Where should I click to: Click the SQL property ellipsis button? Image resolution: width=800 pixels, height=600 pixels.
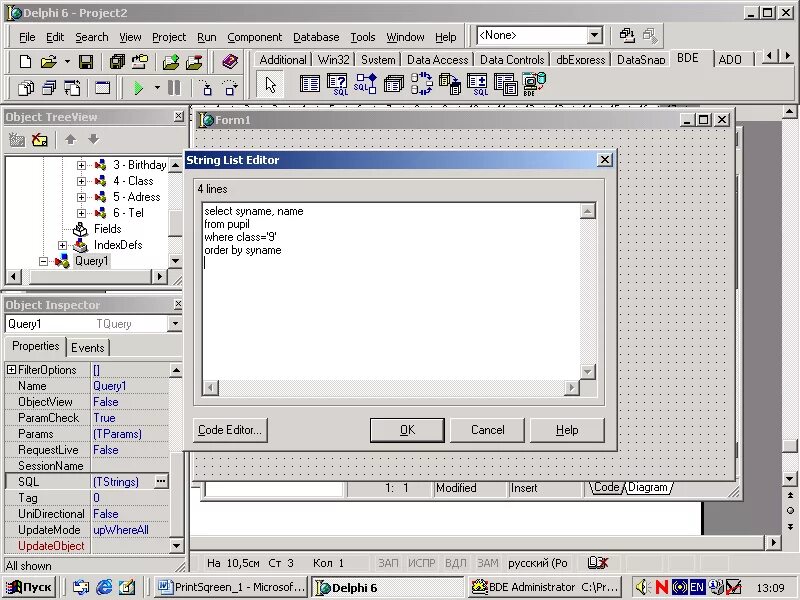(x=161, y=481)
